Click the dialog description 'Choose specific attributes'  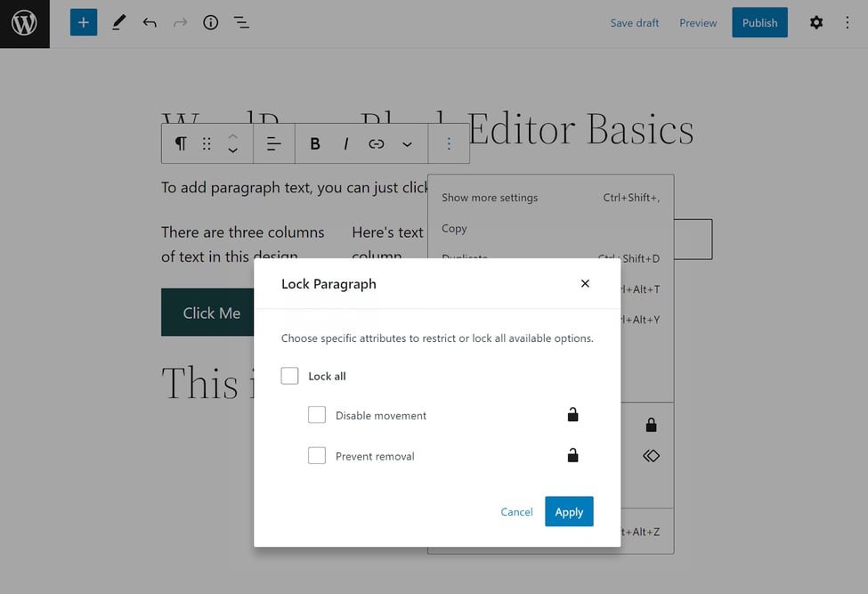click(x=437, y=338)
